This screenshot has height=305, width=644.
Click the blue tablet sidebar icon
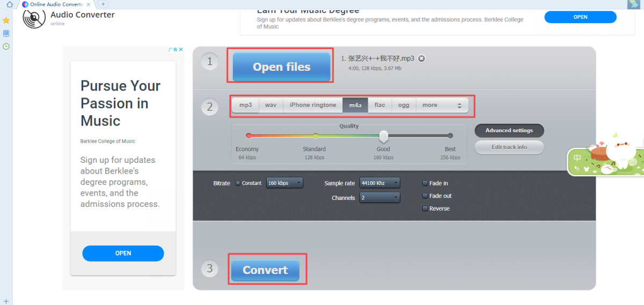point(6,33)
